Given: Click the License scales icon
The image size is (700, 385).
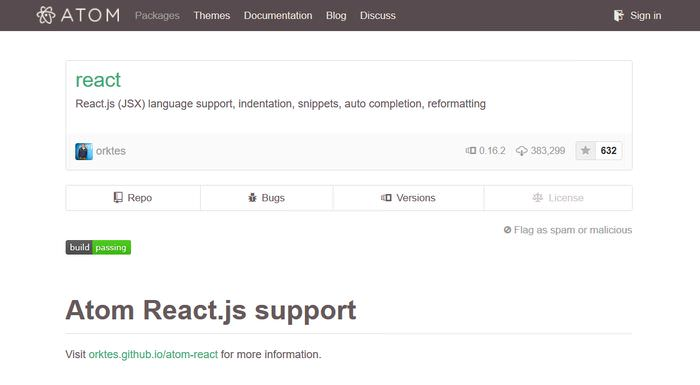Looking at the screenshot, I should click(x=538, y=197).
